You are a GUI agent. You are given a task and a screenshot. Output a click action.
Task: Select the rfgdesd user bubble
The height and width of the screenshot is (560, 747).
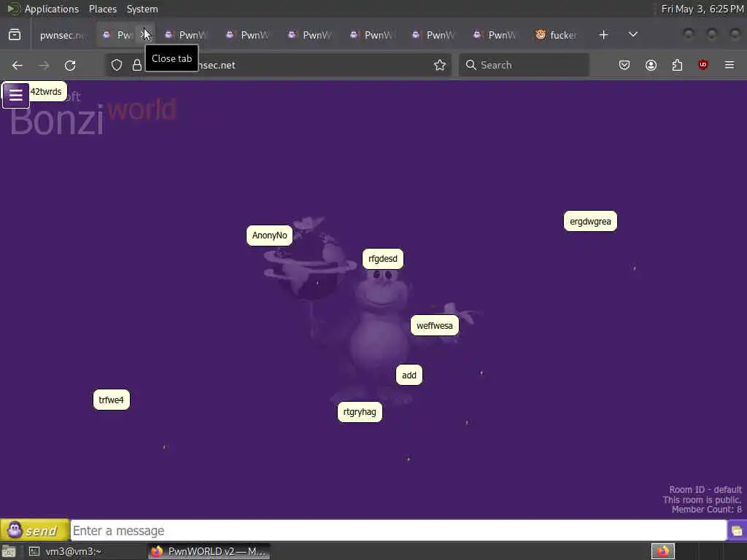click(382, 259)
